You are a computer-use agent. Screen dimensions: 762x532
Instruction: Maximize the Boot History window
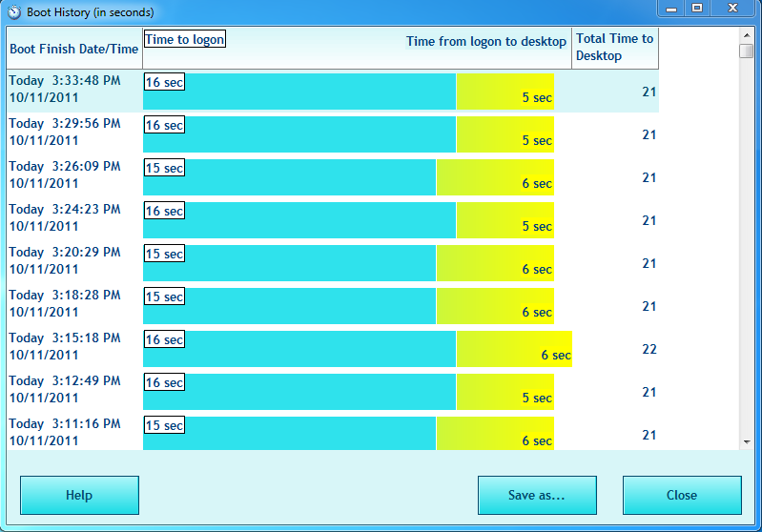pos(697,9)
